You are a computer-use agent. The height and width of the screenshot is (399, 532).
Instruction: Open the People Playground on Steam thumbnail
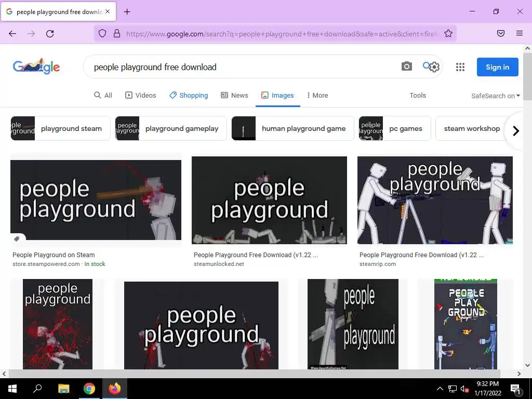click(x=96, y=200)
